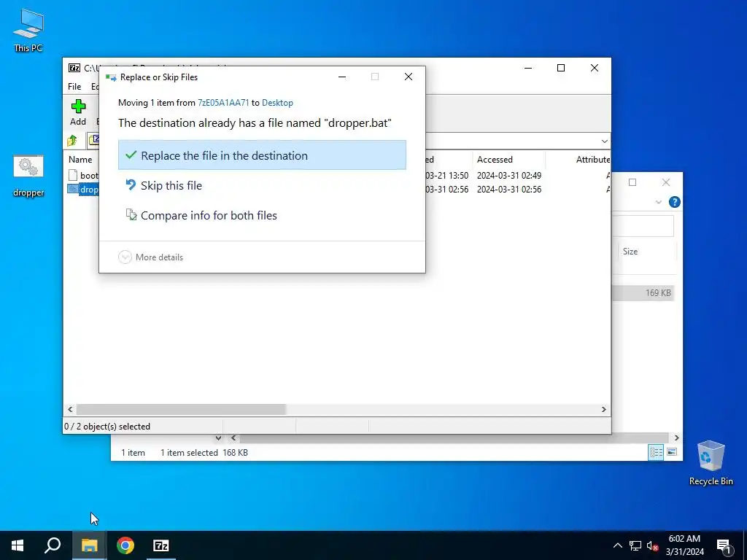Open the muted volume tray icon
Viewport: 747px width, 560px height.
click(x=653, y=545)
